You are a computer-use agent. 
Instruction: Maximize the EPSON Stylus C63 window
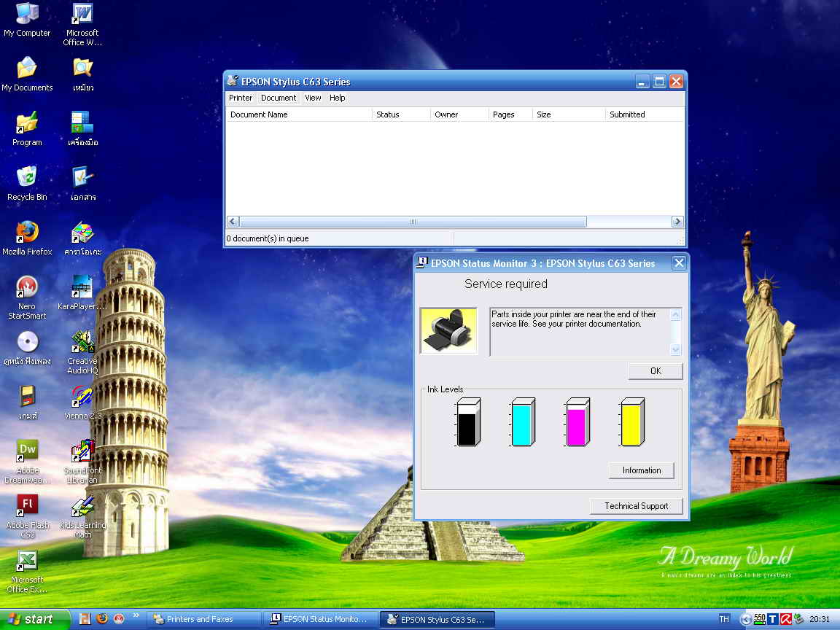(x=659, y=82)
